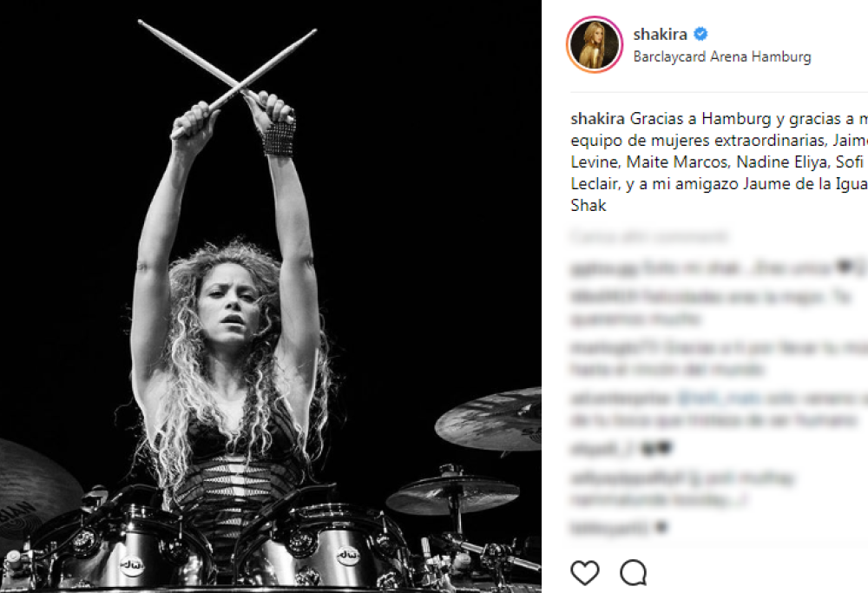Open Shakira's circular profile avatar
868x593 pixels.
pos(595,45)
